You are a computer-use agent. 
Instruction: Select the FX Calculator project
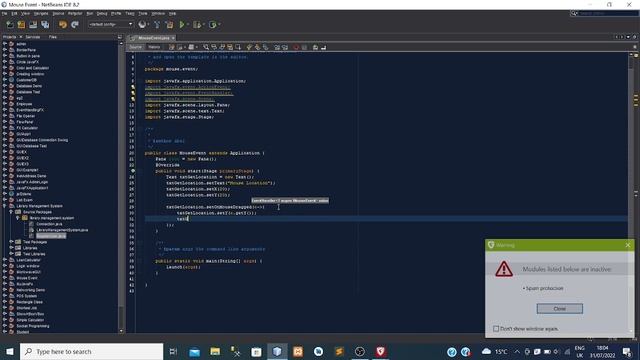27,128
